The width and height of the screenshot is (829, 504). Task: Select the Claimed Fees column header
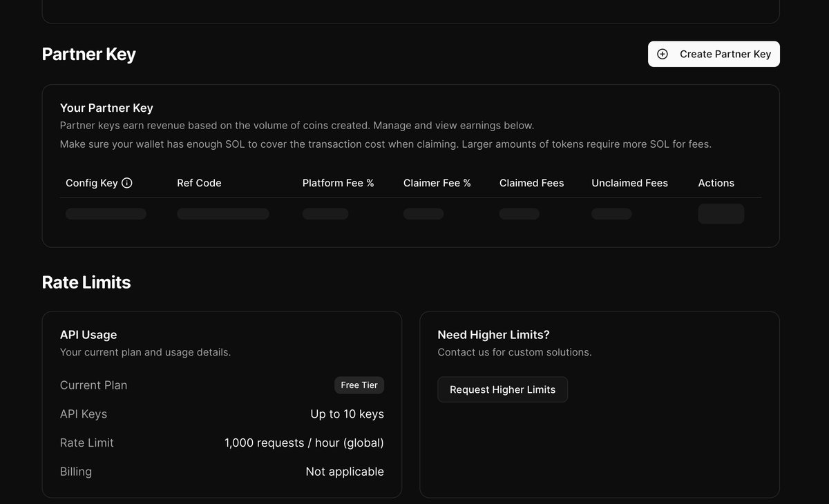pyautogui.click(x=531, y=182)
